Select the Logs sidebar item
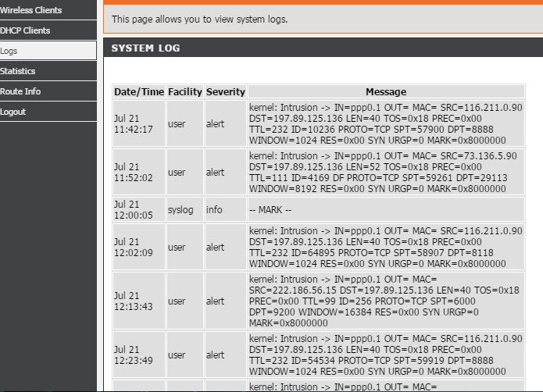 [x=9, y=51]
